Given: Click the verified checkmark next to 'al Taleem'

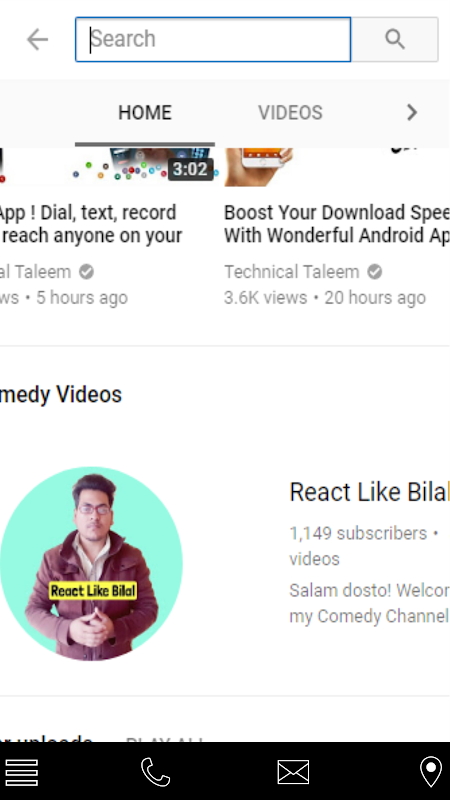Looking at the screenshot, I should (86, 272).
